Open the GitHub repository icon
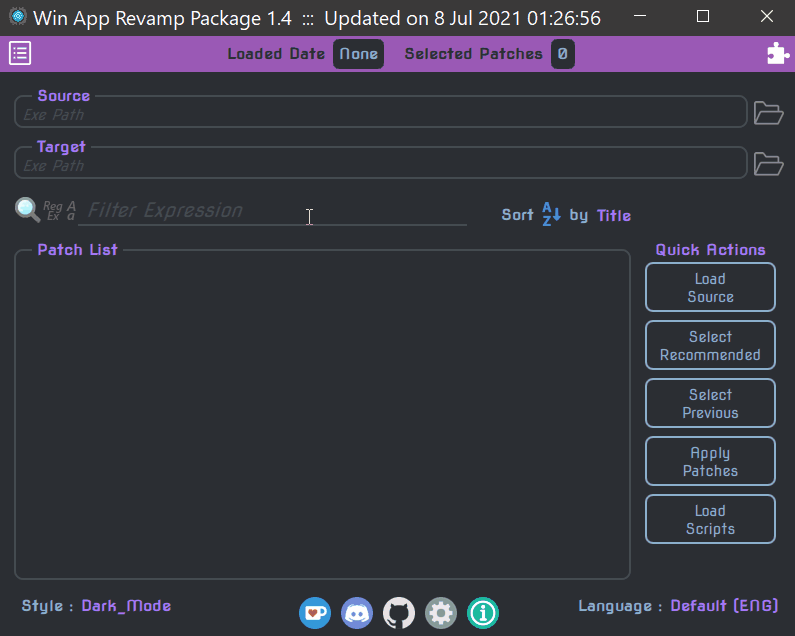Image resolution: width=795 pixels, height=636 pixels. (x=399, y=613)
